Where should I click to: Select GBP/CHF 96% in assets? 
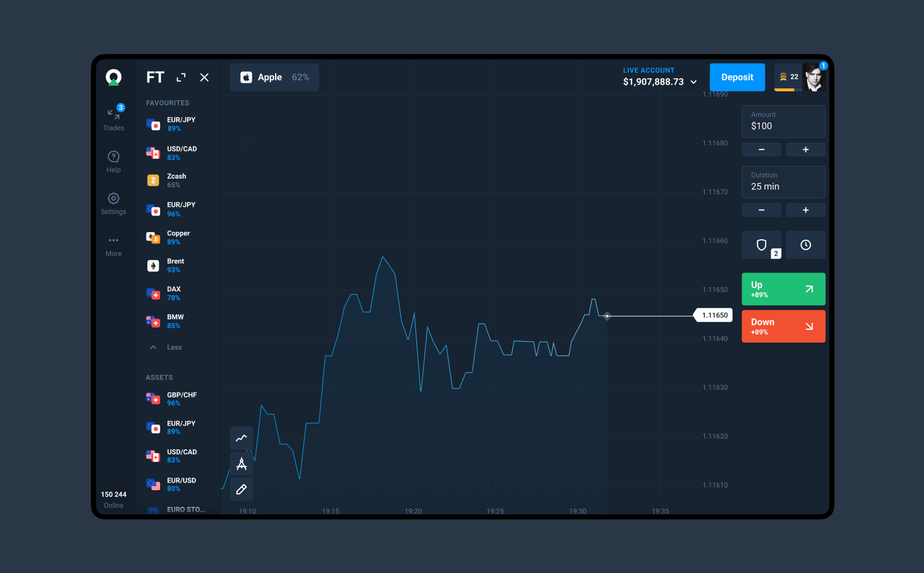pyautogui.click(x=172, y=399)
